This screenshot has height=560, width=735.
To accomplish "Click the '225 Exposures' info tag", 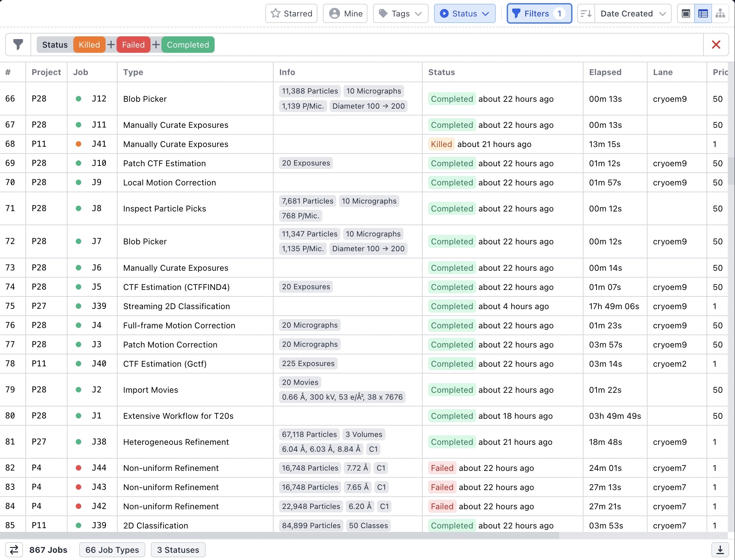I will pos(308,364).
